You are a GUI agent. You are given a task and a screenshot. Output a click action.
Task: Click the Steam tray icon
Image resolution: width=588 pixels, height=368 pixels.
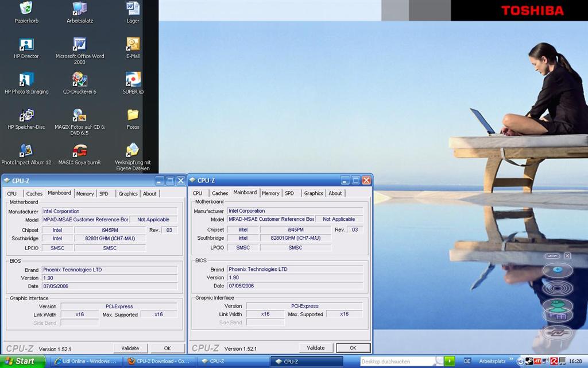click(x=529, y=361)
